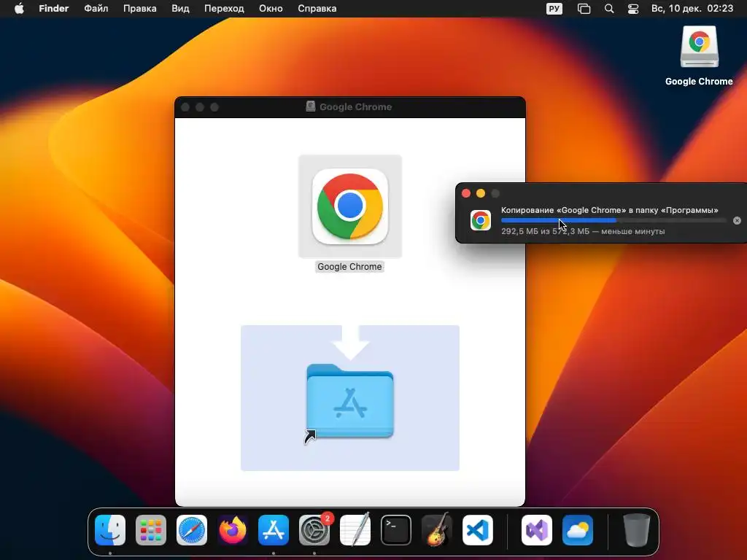This screenshot has width=747, height=560.
Task: Click the Google Chrome window title
Action: point(355,106)
